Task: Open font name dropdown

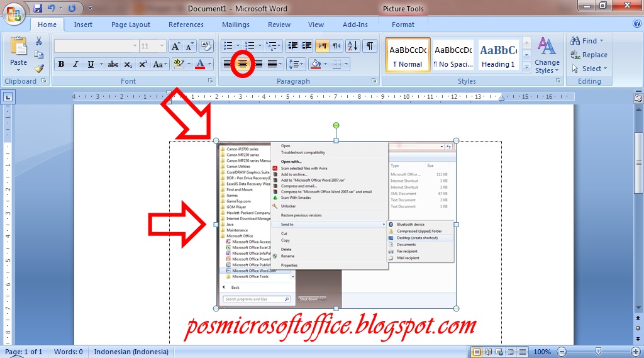Action: pyautogui.click(x=135, y=46)
